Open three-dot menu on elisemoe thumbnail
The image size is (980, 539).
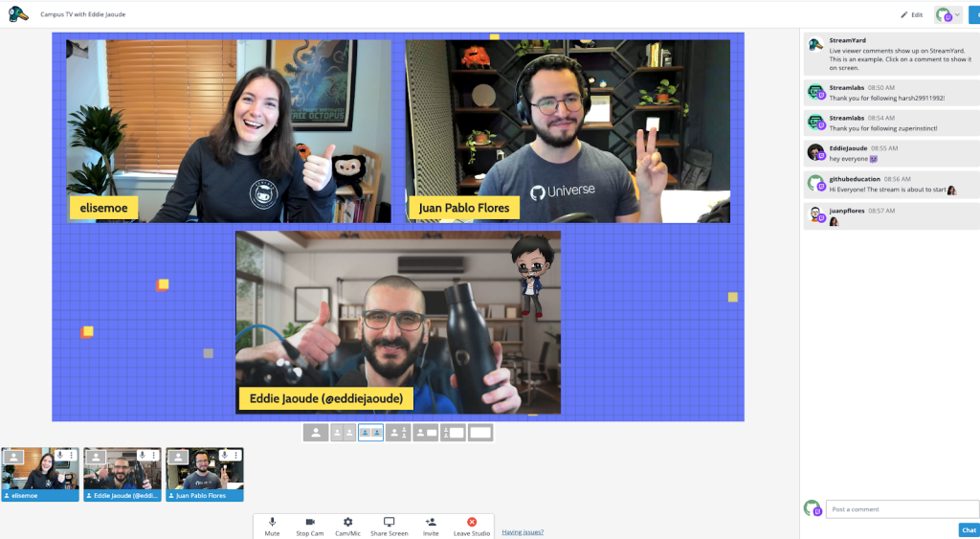coord(72,456)
